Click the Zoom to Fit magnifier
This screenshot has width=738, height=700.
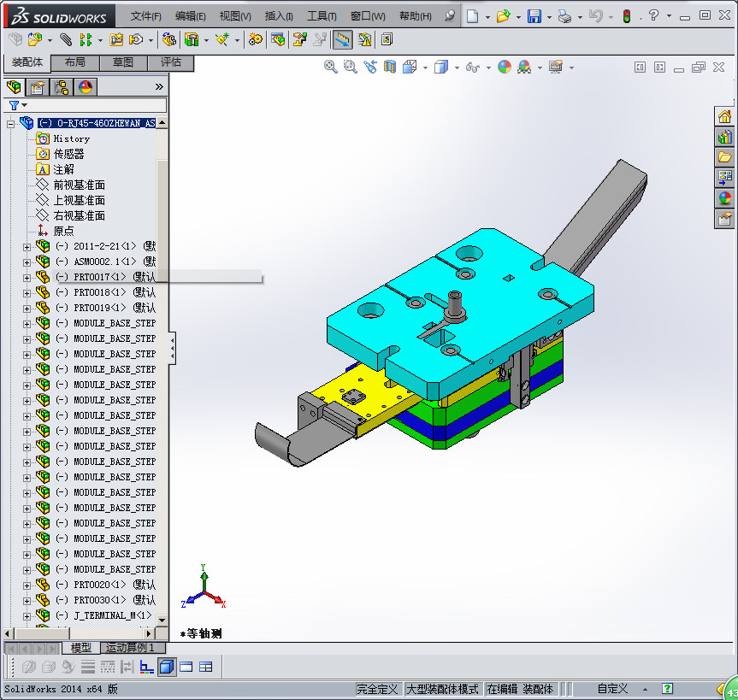[x=331, y=68]
